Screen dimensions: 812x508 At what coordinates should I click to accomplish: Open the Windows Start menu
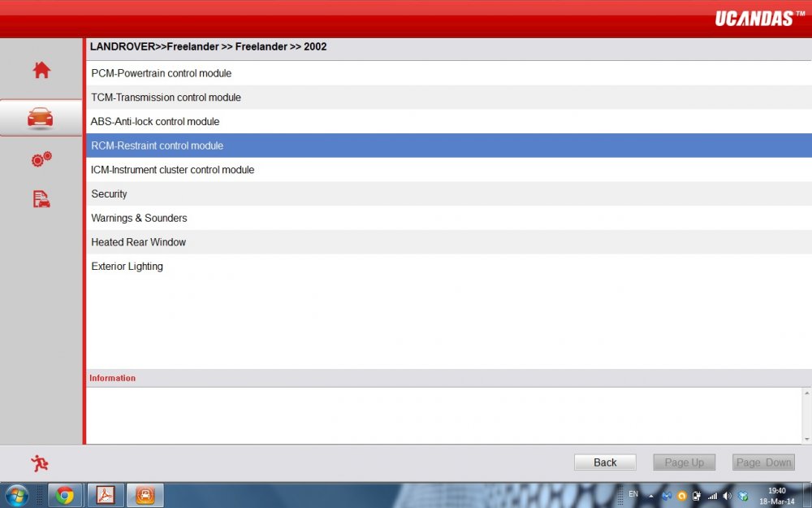pyautogui.click(x=18, y=496)
